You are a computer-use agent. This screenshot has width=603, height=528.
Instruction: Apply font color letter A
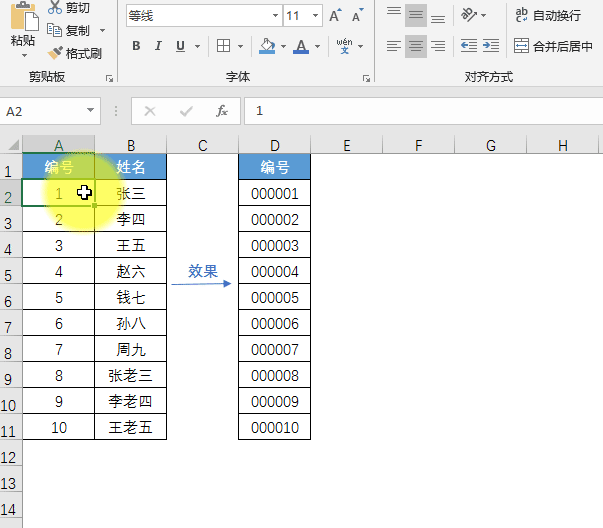click(301, 46)
